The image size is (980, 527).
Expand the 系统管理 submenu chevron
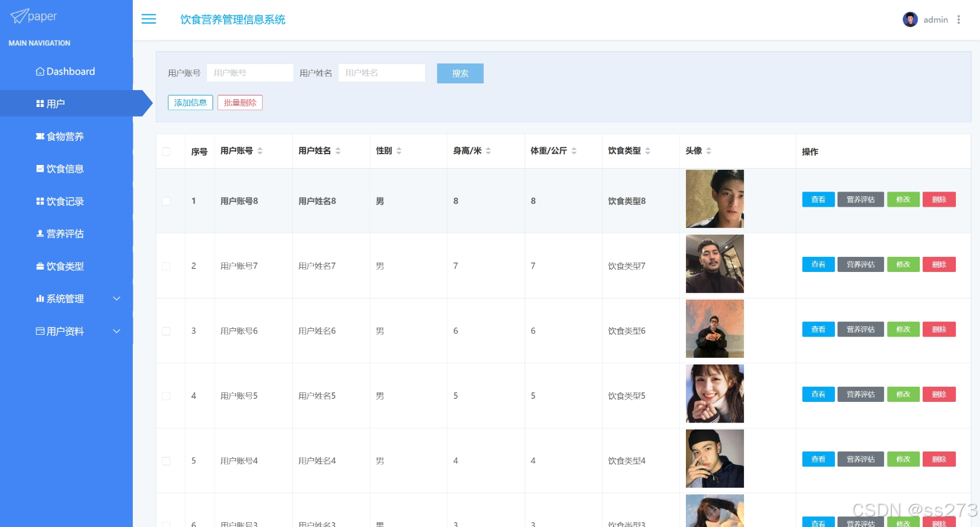(x=117, y=299)
